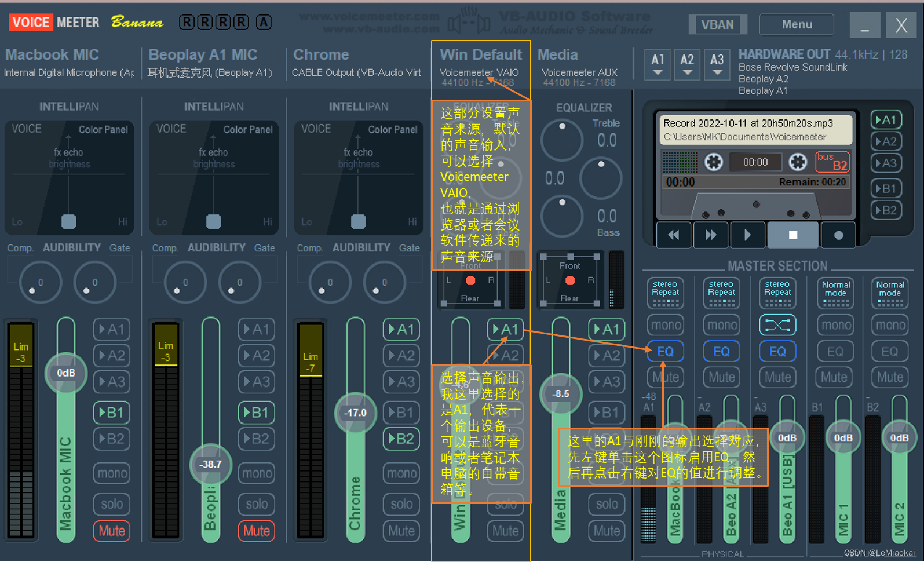Click Macbook MIC 0dB fader knob
Image resolution: width=924 pixels, height=562 pixels.
click(x=66, y=373)
